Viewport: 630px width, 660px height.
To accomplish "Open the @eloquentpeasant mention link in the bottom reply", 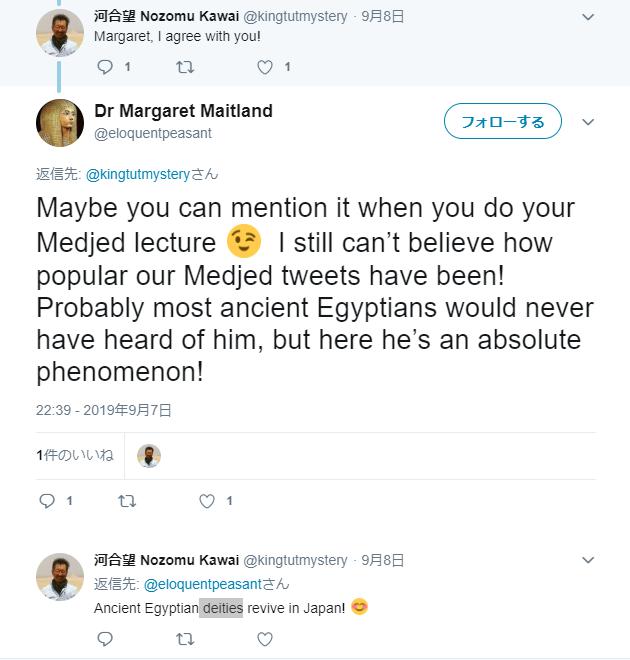I will tap(201, 584).
